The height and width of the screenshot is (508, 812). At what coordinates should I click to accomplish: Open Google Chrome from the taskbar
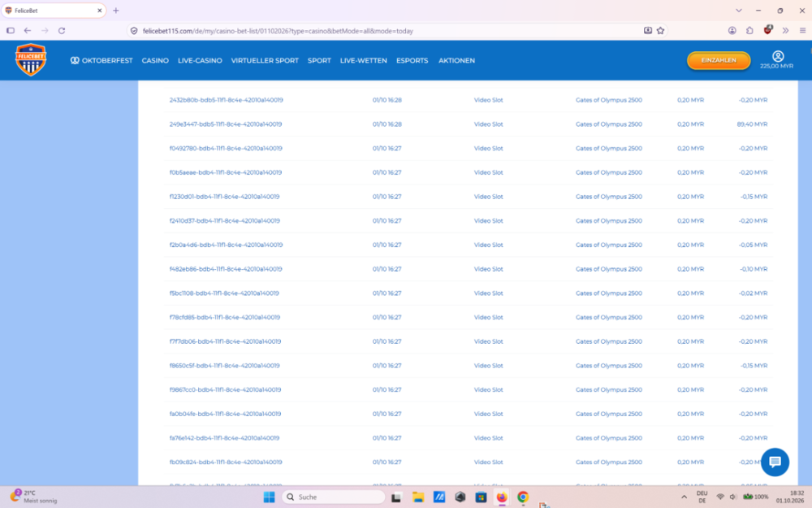(x=522, y=497)
